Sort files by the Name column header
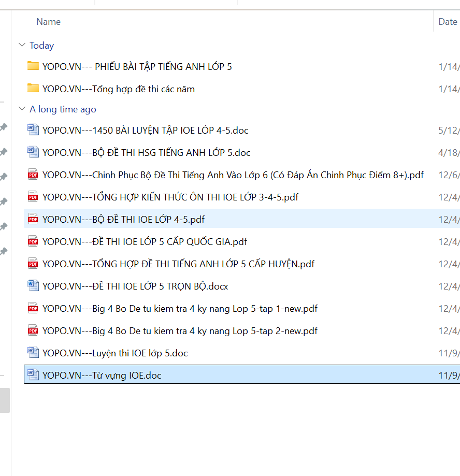Image resolution: width=460 pixels, height=476 pixels. (x=48, y=22)
